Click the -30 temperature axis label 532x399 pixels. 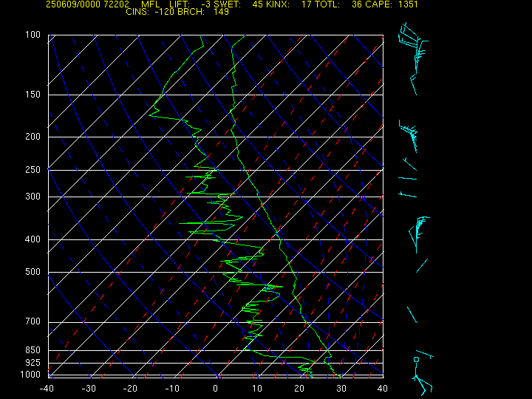(89, 389)
